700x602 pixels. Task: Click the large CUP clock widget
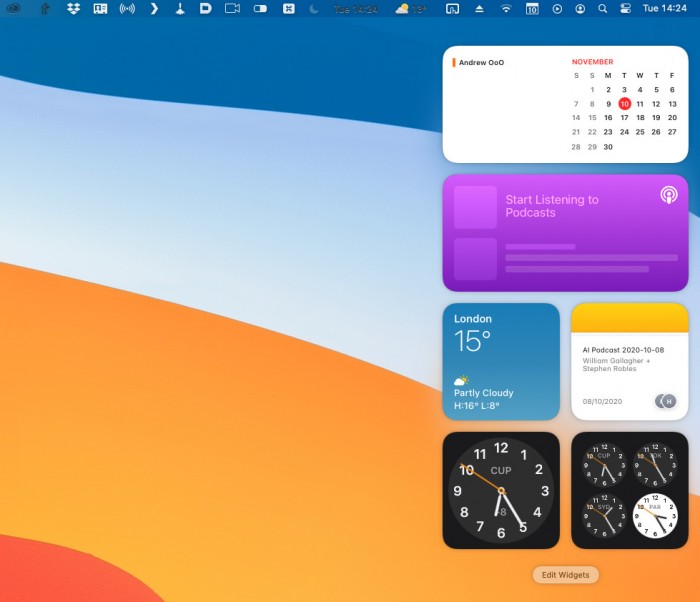pos(501,490)
